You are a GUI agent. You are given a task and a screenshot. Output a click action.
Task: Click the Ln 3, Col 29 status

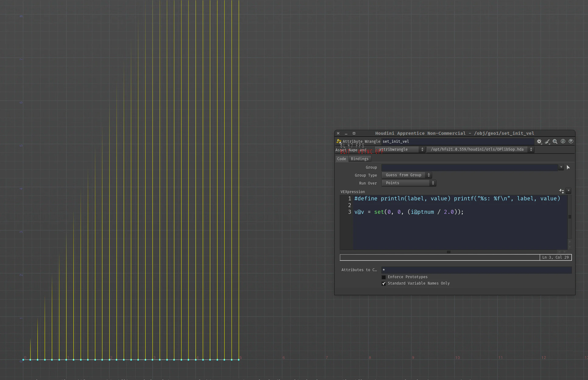pos(555,257)
